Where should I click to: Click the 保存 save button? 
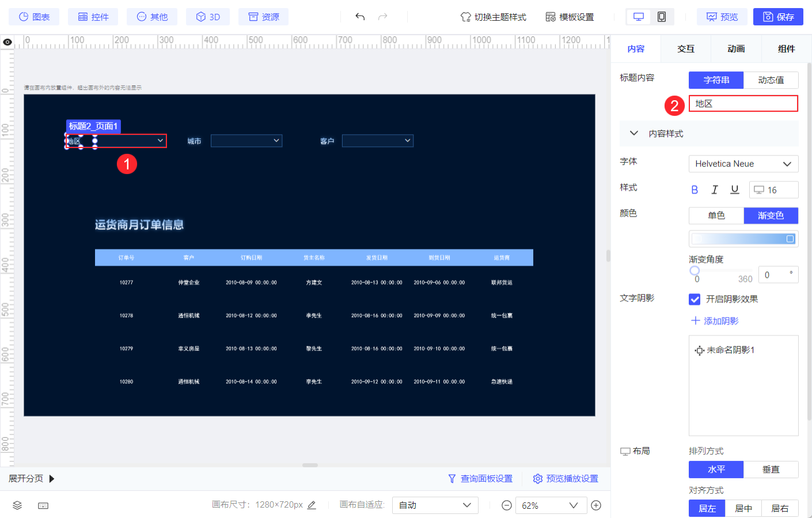[x=778, y=17]
